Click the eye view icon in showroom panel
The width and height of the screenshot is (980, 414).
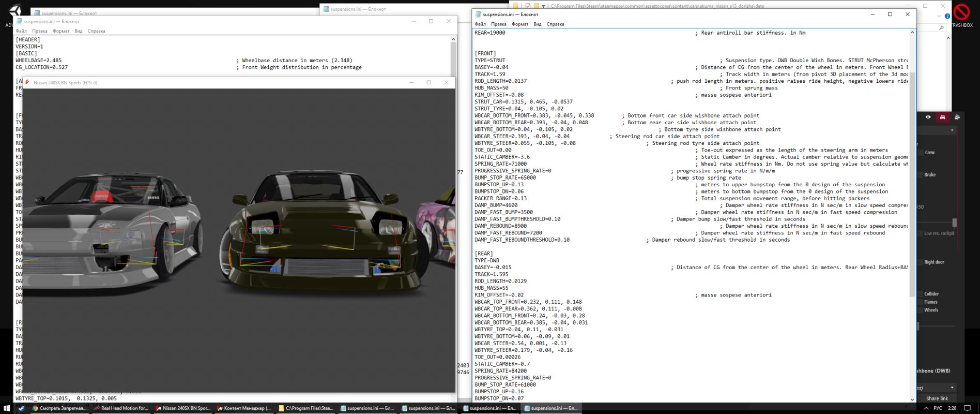[928, 117]
